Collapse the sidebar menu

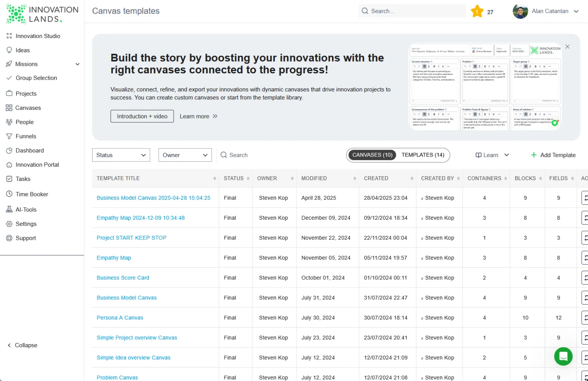[x=22, y=345]
